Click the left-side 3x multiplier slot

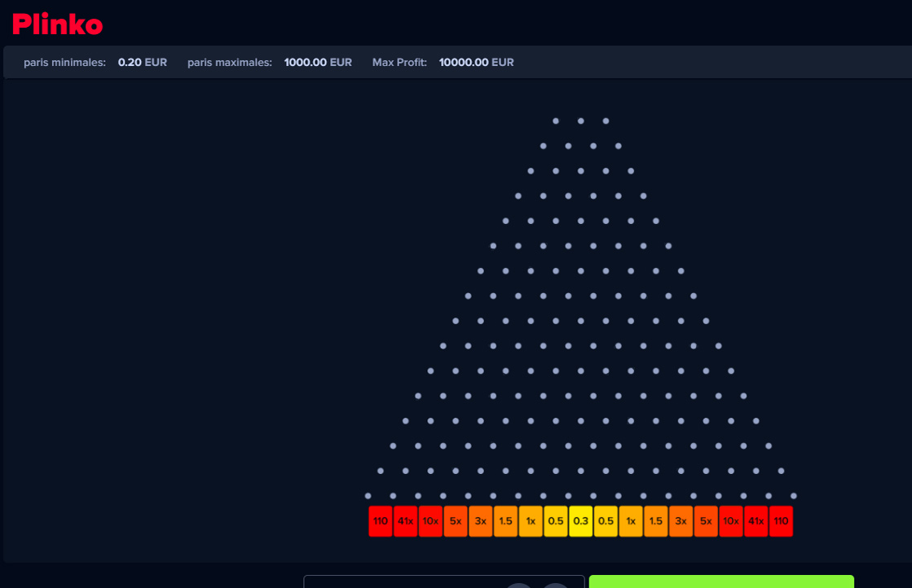481,521
